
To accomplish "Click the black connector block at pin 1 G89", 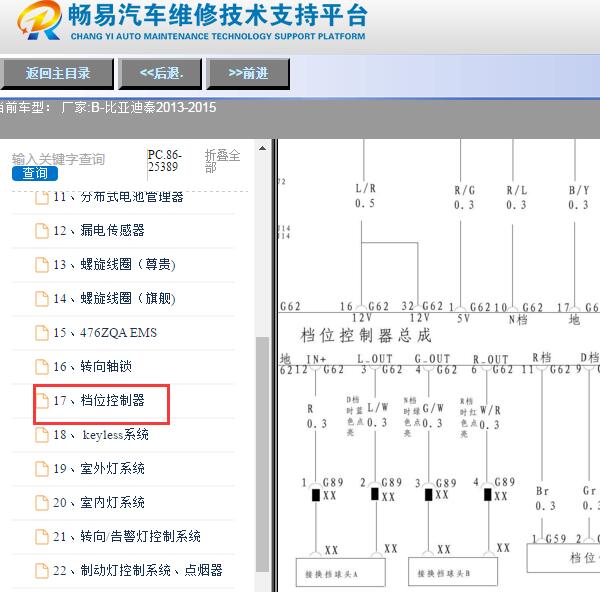I will (316, 495).
